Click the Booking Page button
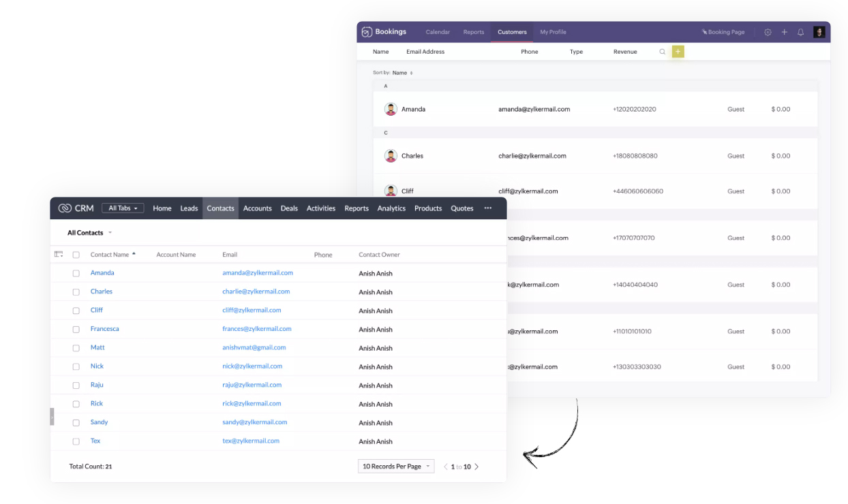Viewport: 848px width, 504px height. [723, 31]
